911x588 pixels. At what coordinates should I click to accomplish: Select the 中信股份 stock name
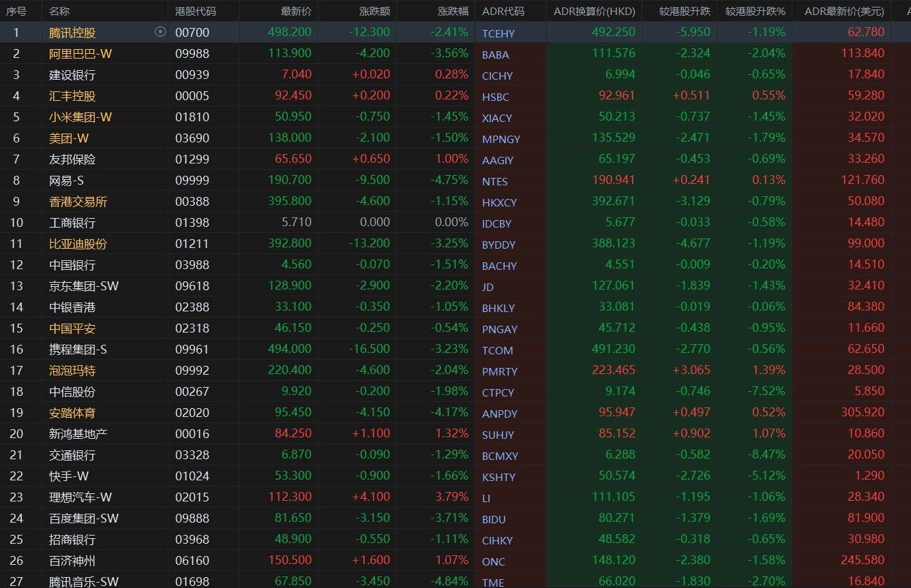tap(72, 391)
